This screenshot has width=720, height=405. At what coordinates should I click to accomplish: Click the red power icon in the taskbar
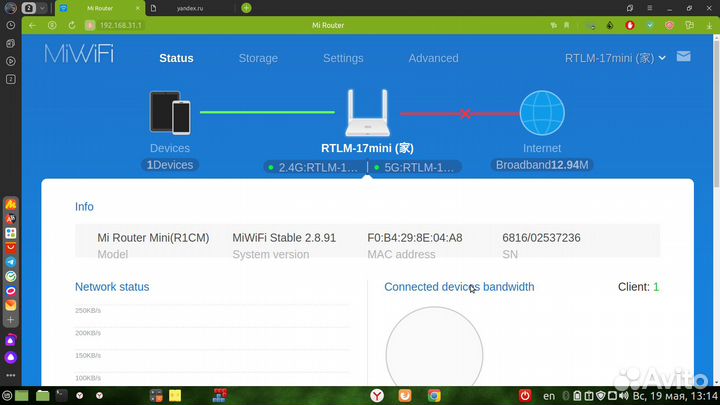(525, 395)
